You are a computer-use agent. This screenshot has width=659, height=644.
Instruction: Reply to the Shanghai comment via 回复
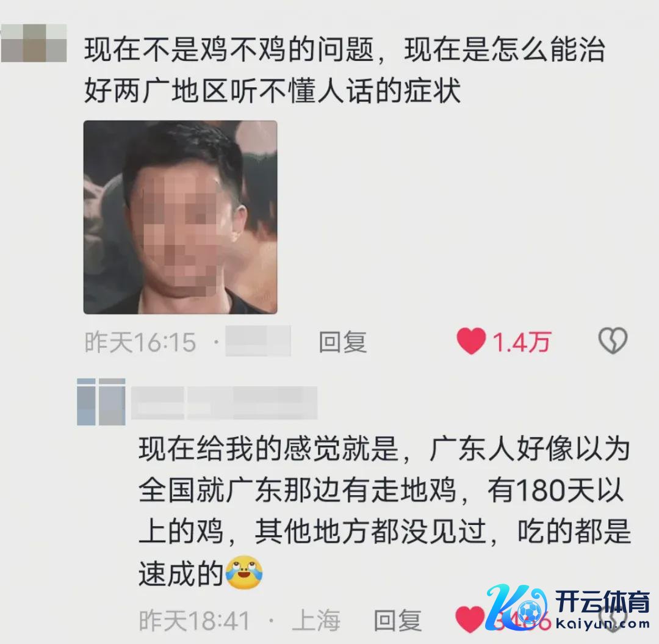pos(398,620)
